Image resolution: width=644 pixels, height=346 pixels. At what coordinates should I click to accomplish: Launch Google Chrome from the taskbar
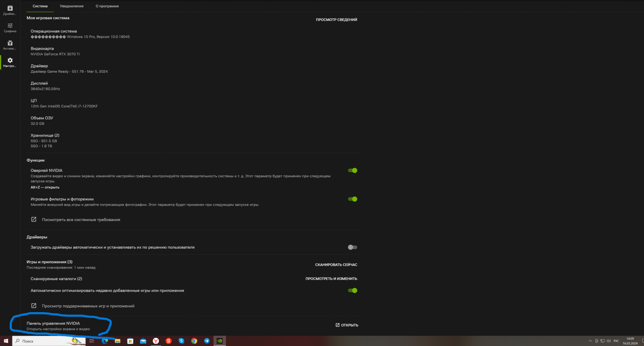point(194,341)
